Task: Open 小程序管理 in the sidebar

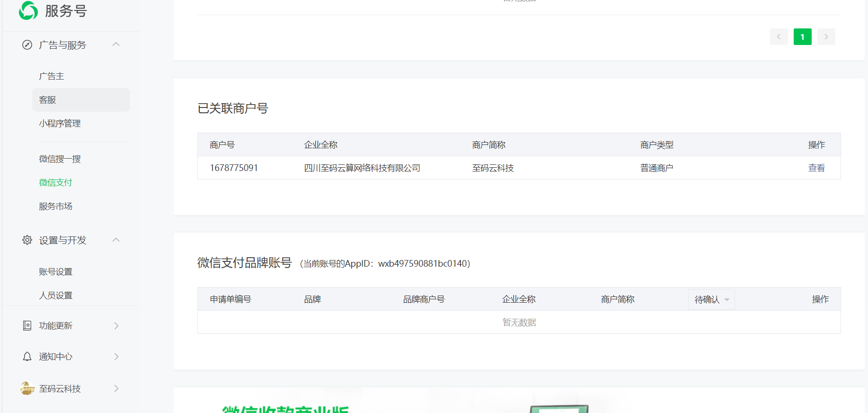Action: [60, 124]
